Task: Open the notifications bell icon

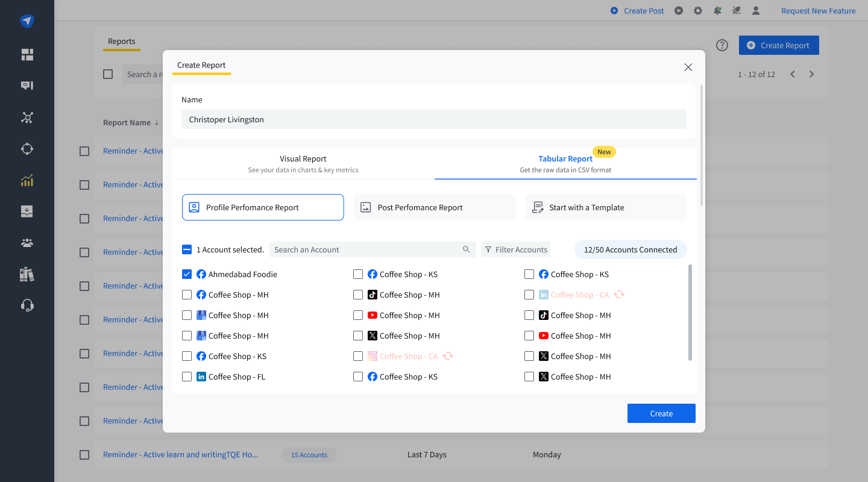Action: pos(717,11)
